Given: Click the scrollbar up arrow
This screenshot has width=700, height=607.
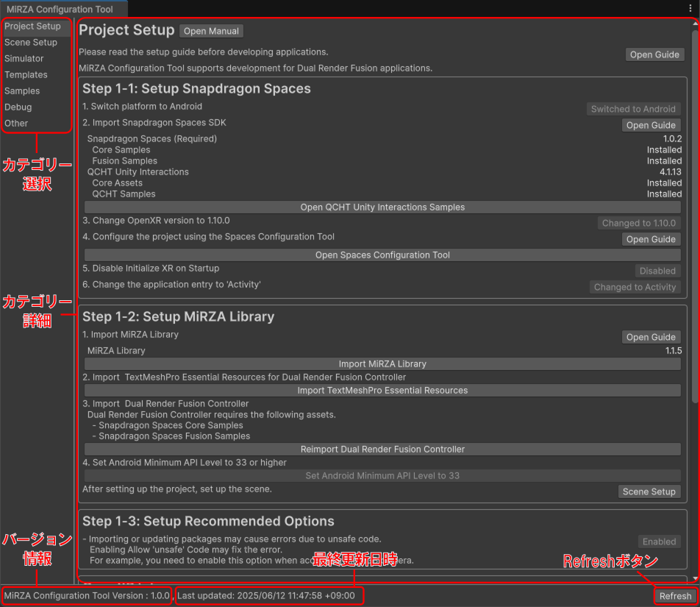Looking at the screenshot, I should 695,22.
